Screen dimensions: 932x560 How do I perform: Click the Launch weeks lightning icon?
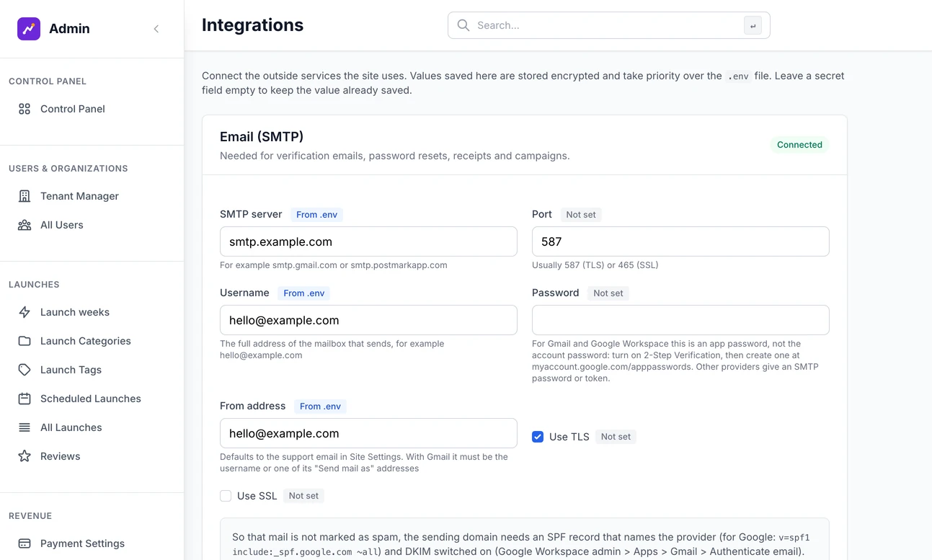pos(25,312)
